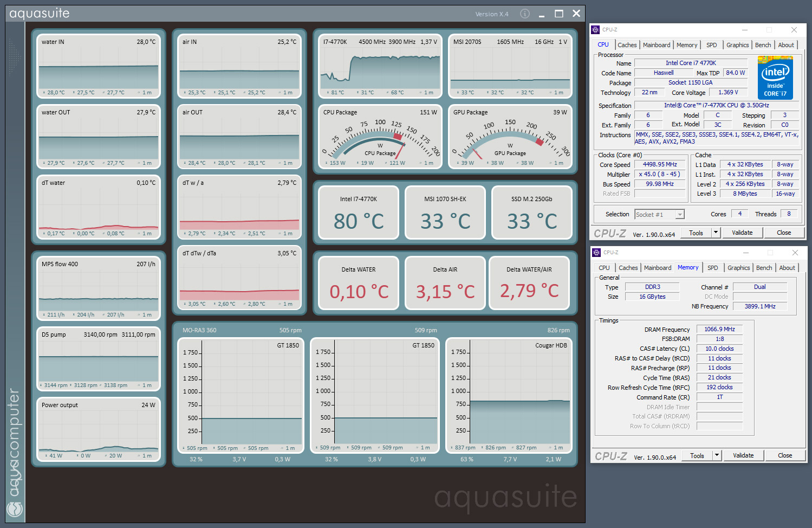Click the CAS# Latency value 10.0 clocks
The image size is (812, 528).
[x=719, y=349]
